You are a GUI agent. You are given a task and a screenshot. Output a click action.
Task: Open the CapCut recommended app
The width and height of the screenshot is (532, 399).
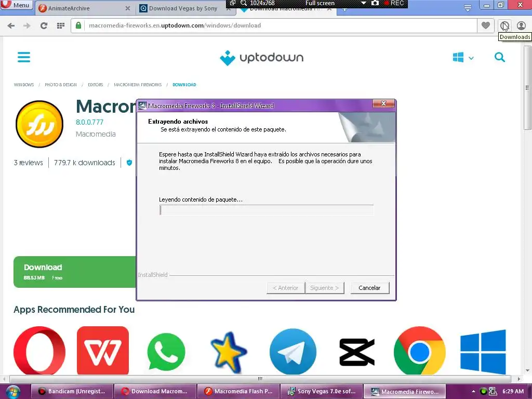click(356, 352)
